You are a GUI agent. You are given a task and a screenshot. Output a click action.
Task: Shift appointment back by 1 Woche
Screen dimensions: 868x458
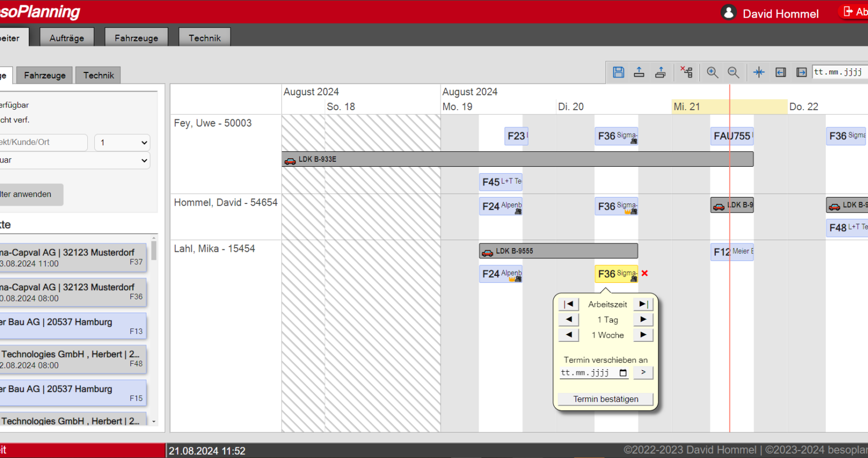pos(569,335)
